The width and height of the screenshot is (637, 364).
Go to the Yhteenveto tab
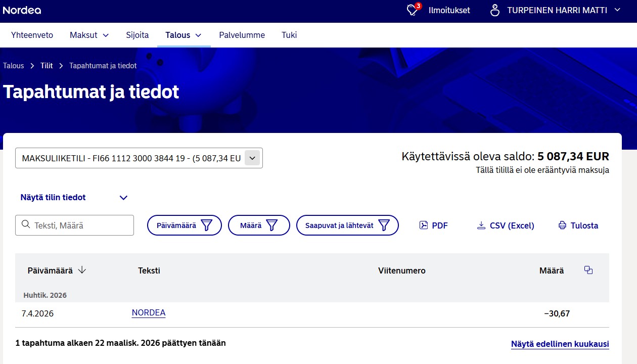tap(32, 35)
